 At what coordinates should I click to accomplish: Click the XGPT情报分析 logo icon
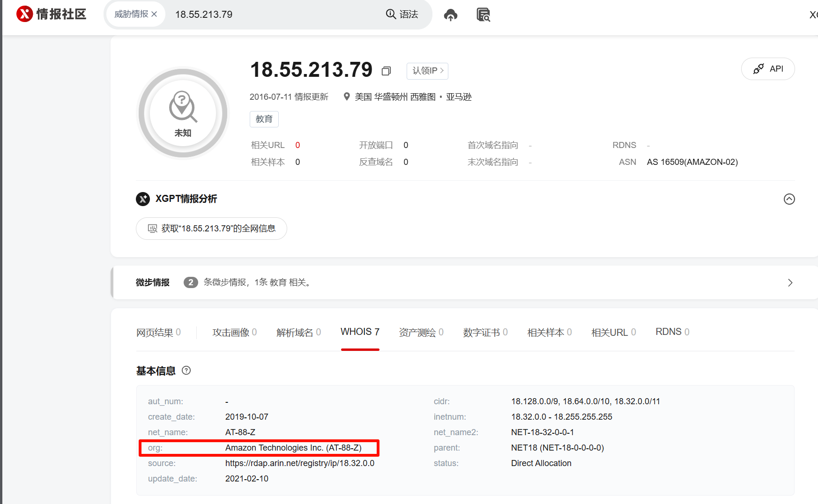(x=143, y=199)
